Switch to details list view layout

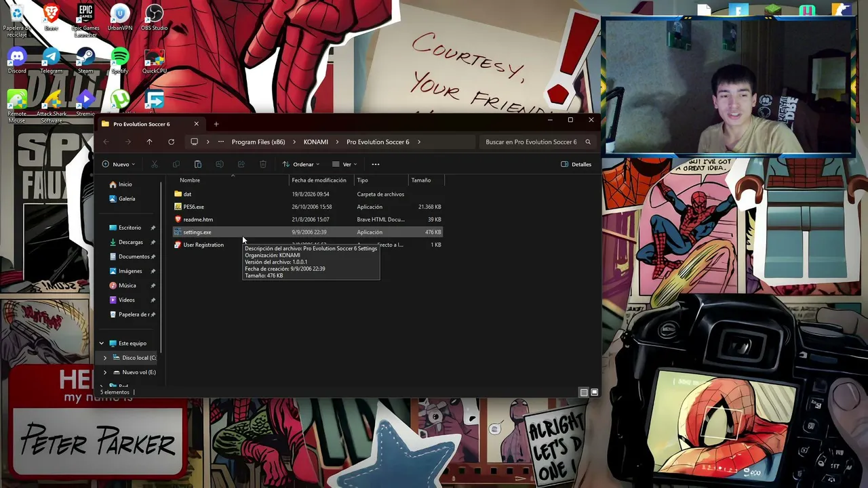[583, 392]
